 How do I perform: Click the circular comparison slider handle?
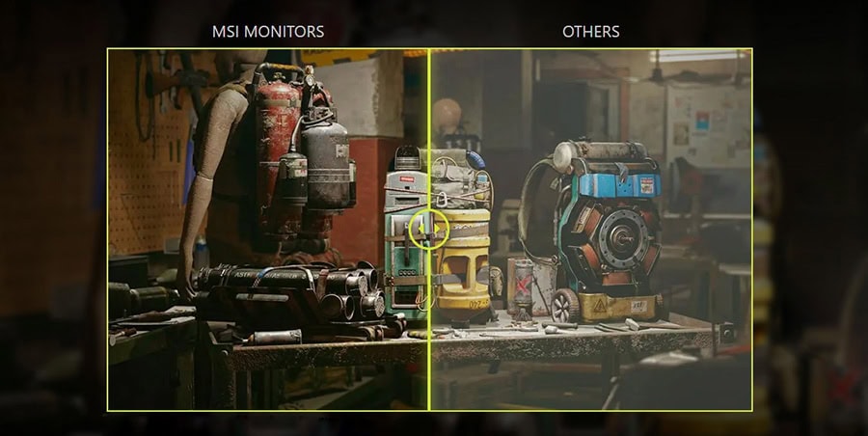pos(429,230)
